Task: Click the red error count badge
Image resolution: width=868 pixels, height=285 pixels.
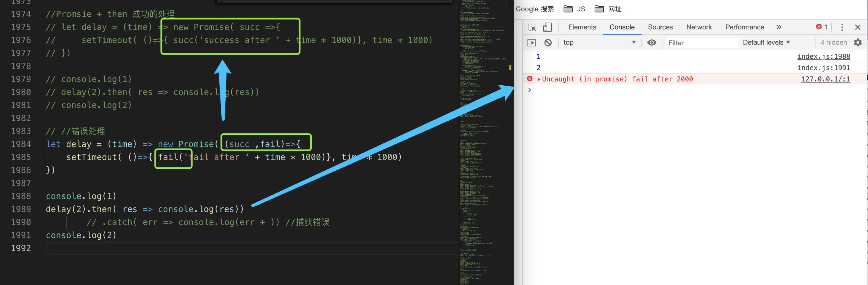Action: pos(821,27)
